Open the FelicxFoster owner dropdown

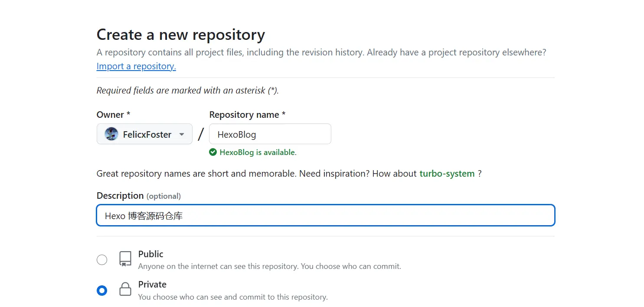144,134
